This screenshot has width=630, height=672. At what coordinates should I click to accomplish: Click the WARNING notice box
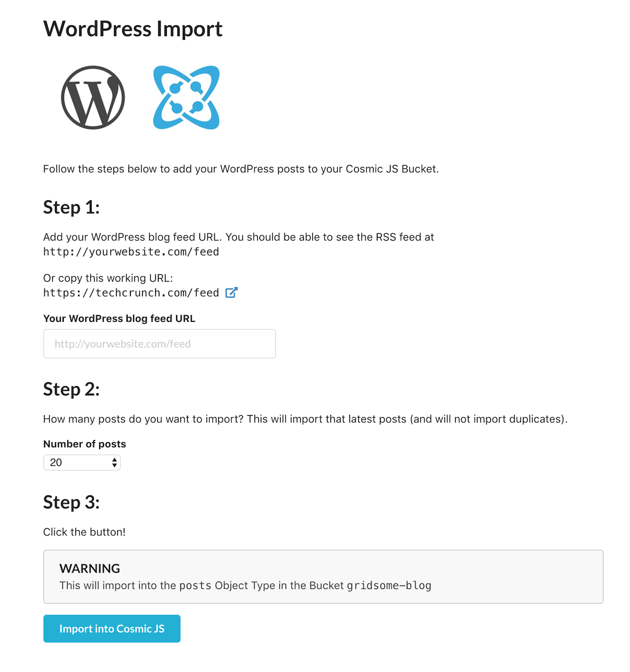click(323, 577)
